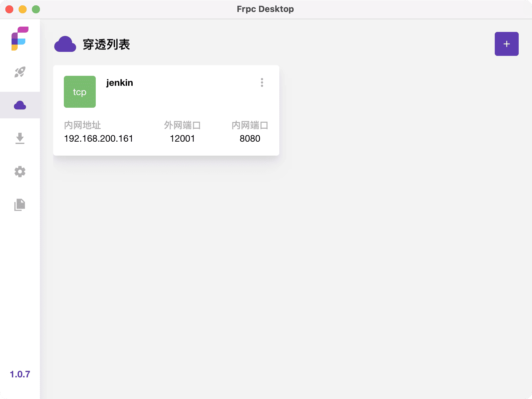Click the + button to add new proxy

pyautogui.click(x=506, y=44)
